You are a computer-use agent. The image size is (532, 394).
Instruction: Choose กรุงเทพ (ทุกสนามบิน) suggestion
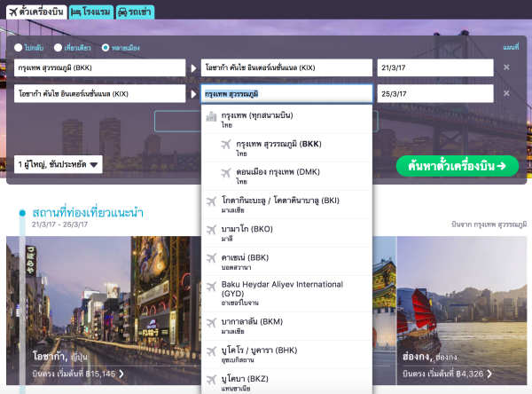[x=286, y=119]
